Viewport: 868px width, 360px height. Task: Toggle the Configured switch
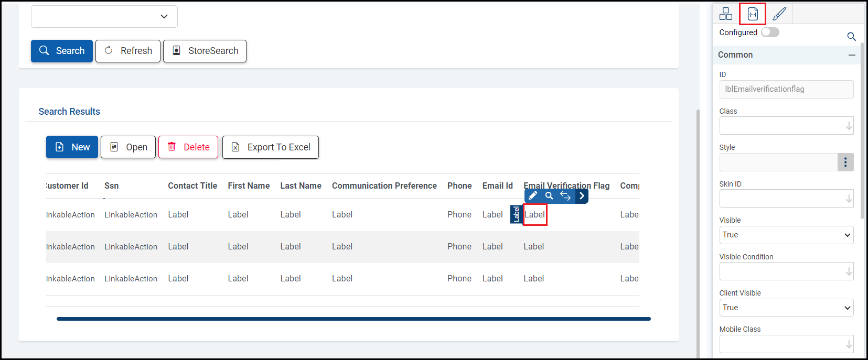click(x=770, y=32)
